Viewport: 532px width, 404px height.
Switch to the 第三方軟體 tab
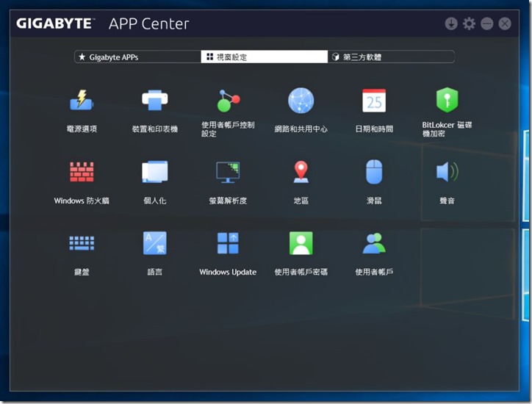[x=391, y=57]
